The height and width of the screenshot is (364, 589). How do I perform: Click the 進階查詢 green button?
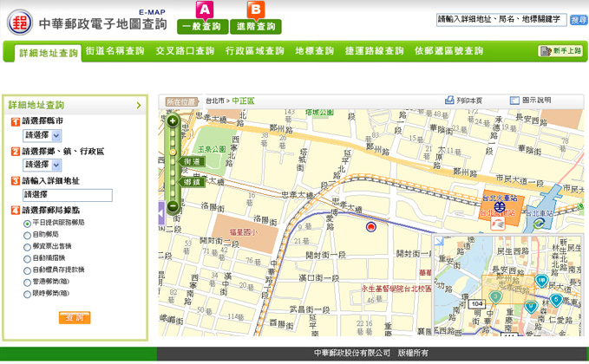point(256,26)
